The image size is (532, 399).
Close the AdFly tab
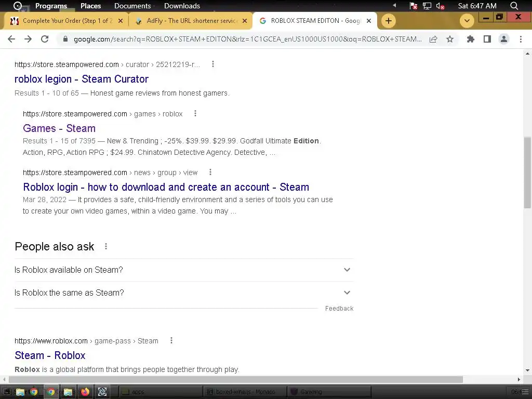(x=245, y=21)
